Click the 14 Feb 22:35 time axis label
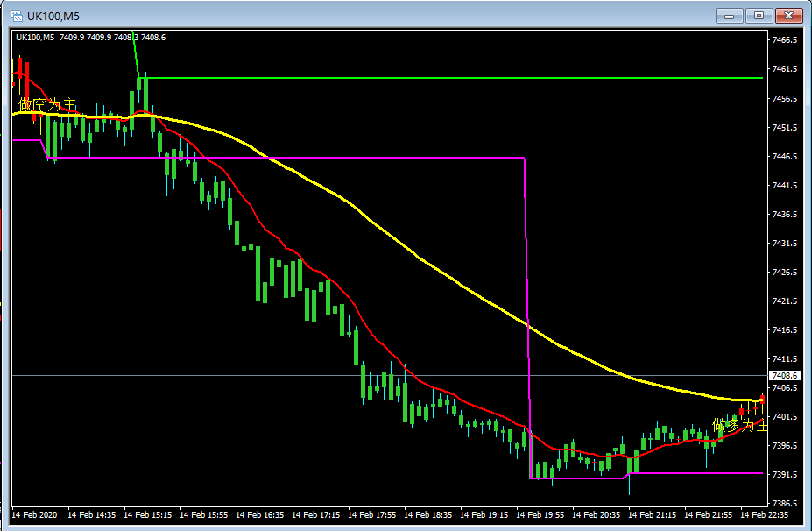The width and height of the screenshot is (812, 531). (x=763, y=514)
